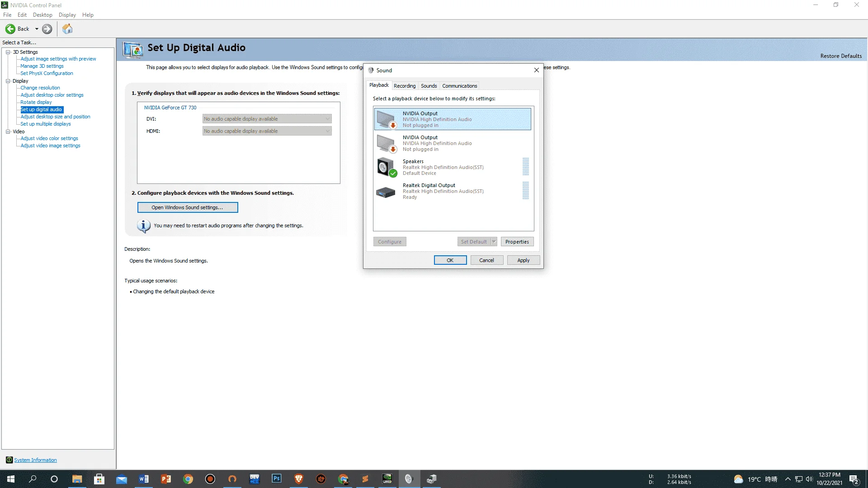868x488 pixels.
Task: Switch to Microsoft Word in taskbar
Action: pyautogui.click(x=144, y=479)
